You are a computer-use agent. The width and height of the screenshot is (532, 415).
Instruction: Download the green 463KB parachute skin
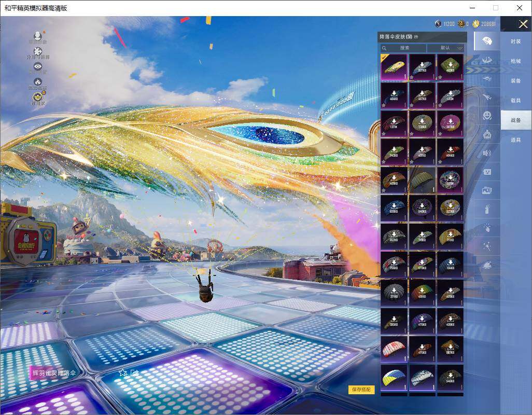click(450, 67)
